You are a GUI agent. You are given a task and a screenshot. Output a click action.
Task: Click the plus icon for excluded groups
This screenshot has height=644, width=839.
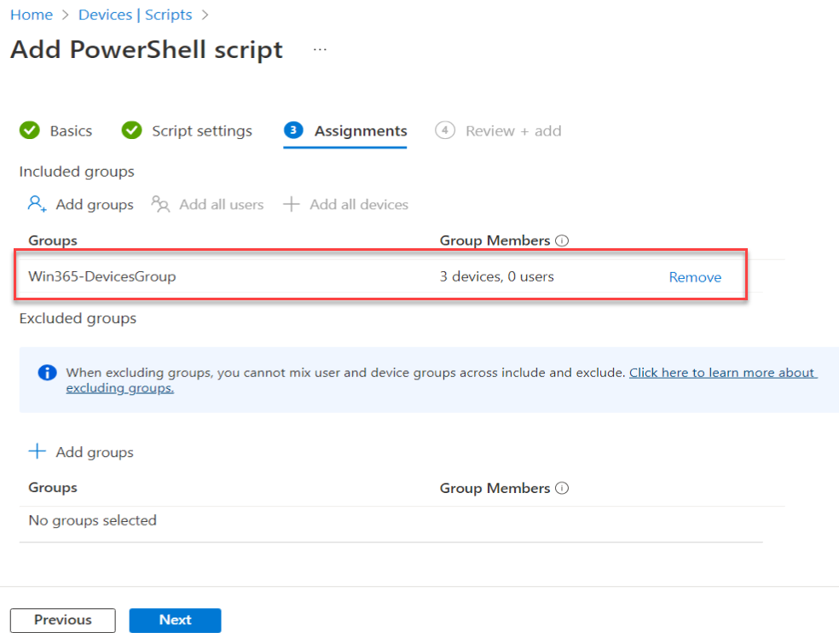click(x=37, y=451)
